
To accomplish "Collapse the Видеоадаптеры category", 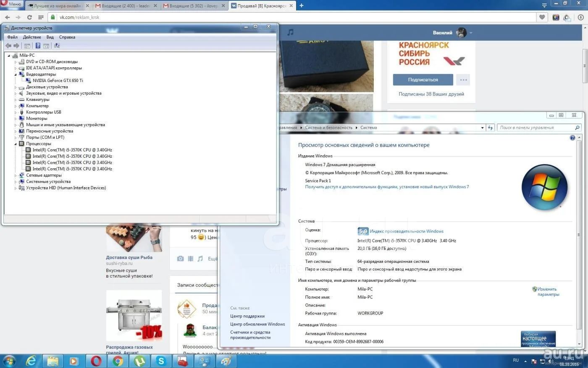I will (x=16, y=74).
